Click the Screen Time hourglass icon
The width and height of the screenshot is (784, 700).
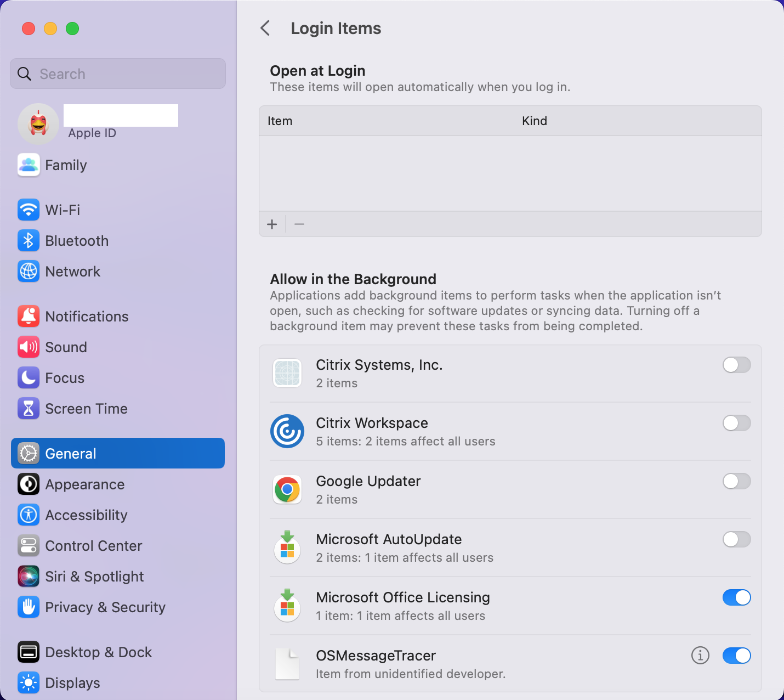coord(29,408)
